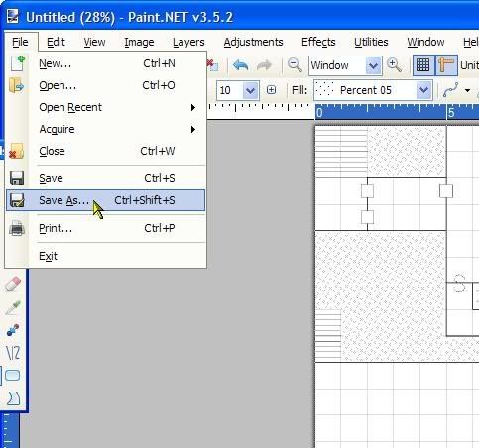The image size is (479, 448).
Task: Open the Adjustments menu
Action: tap(253, 42)
